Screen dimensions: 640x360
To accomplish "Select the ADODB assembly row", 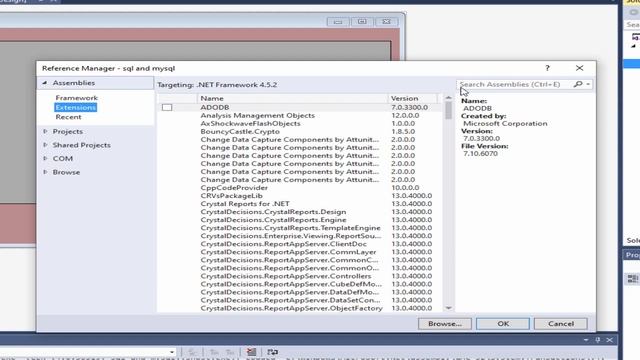I will pos(300,107).
